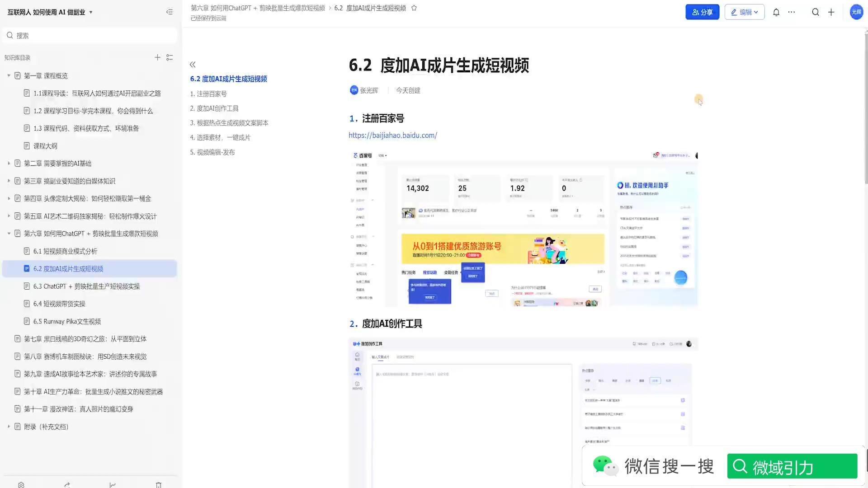The height and width of the screenshot is (488, 868).
Task: Click the author avatar beside 张光辉
Action: coord(354,90)
